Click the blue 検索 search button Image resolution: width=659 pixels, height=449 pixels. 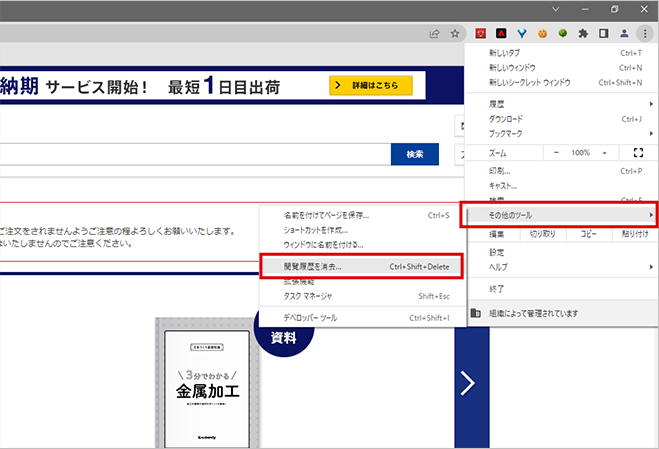(414, 154)
